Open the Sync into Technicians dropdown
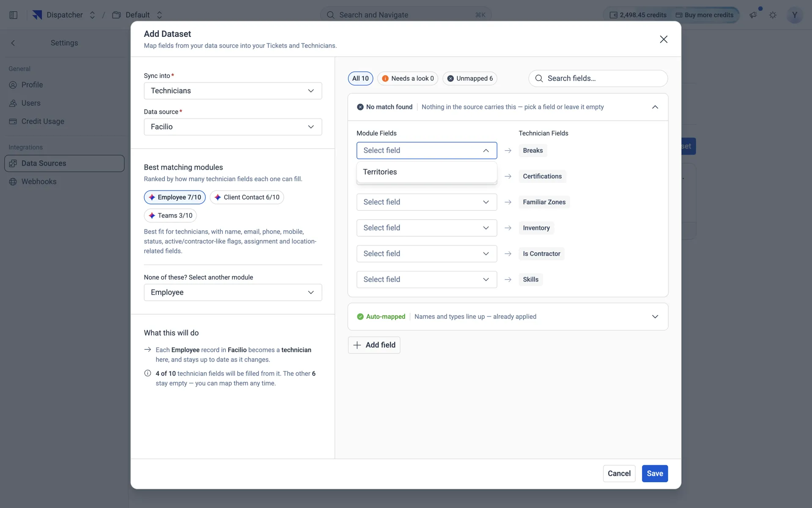The height and width of the screenshot is (508, 812). tap(233, 91)
